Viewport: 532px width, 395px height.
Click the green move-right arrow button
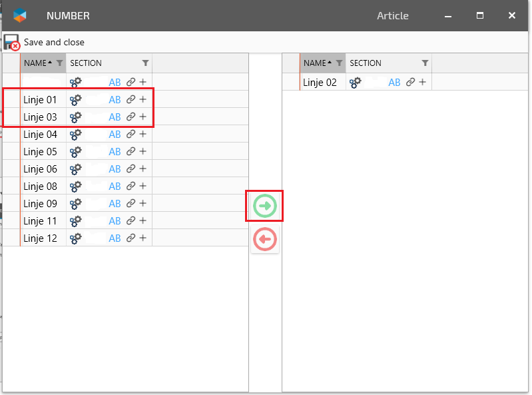click(x=265, y=206)
